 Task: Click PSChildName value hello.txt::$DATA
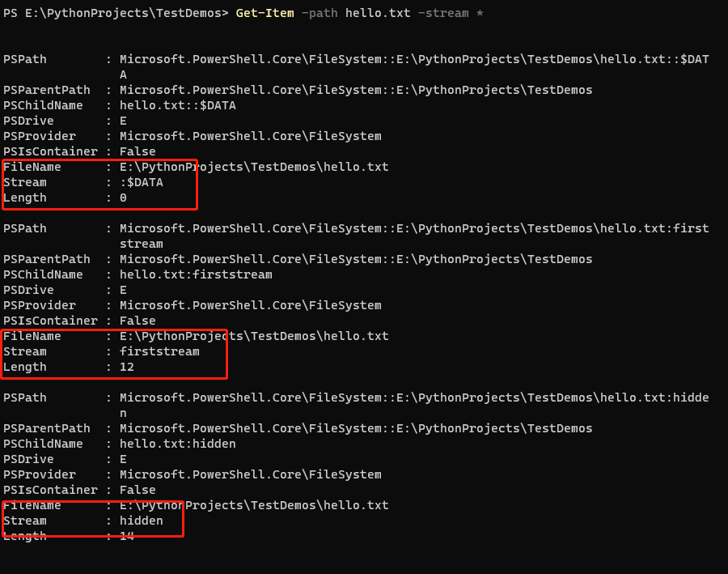[178, 105]
